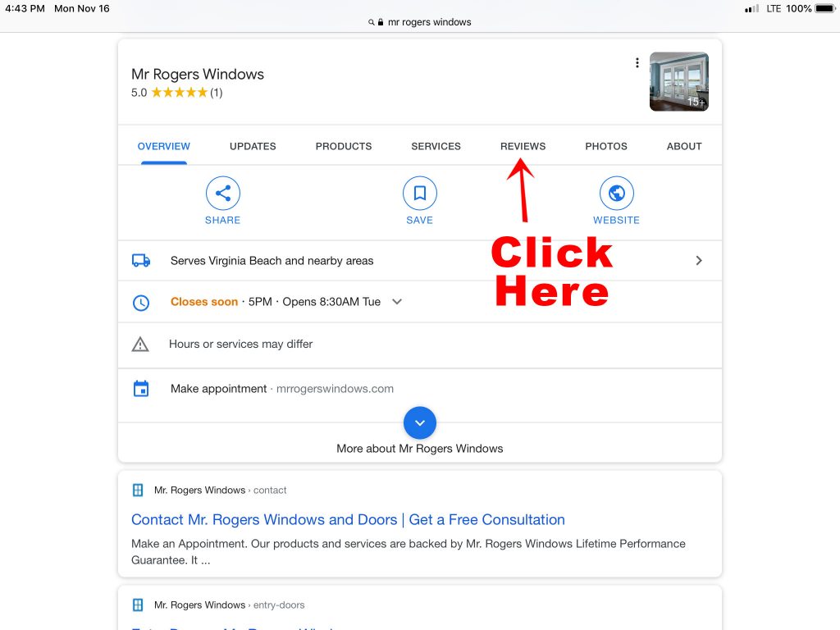The image size is (840, 630).
Task: Tap the five-star rating
Action: [x=180, y=93]
